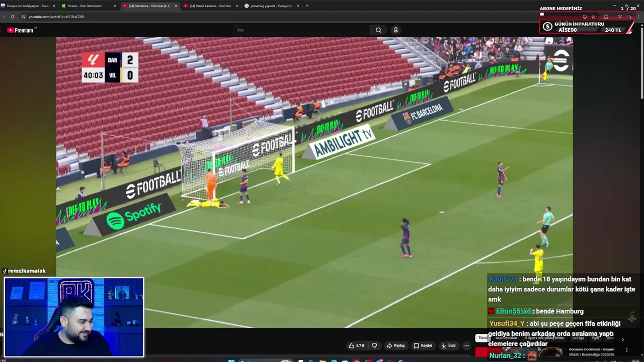
Task: Pause the Barcelona - Villarreal video by clicking the player
Action: point(314,182)
